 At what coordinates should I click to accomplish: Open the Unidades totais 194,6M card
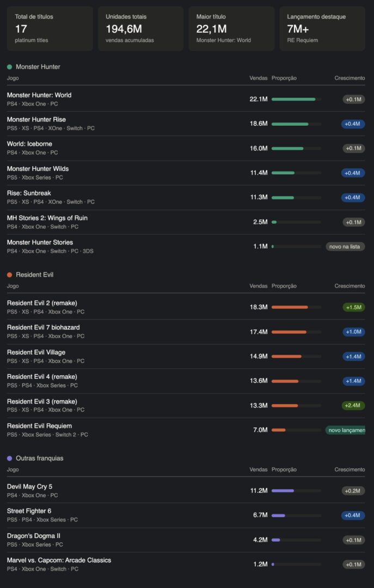140,28
